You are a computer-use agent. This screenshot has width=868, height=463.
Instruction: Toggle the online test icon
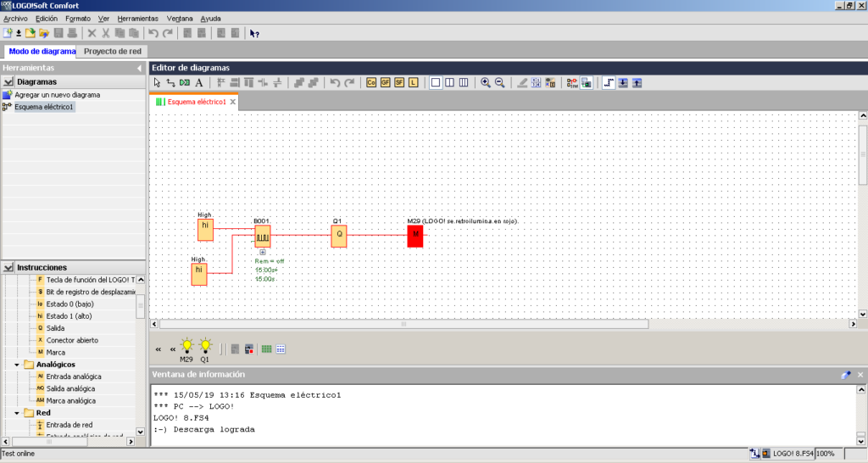coord(587,82)
